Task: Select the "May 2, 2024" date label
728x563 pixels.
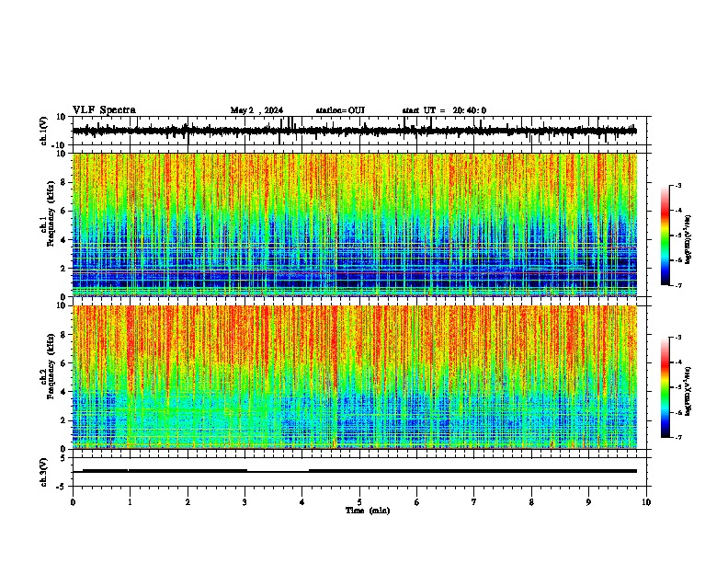Action: [x=256, y=110]
